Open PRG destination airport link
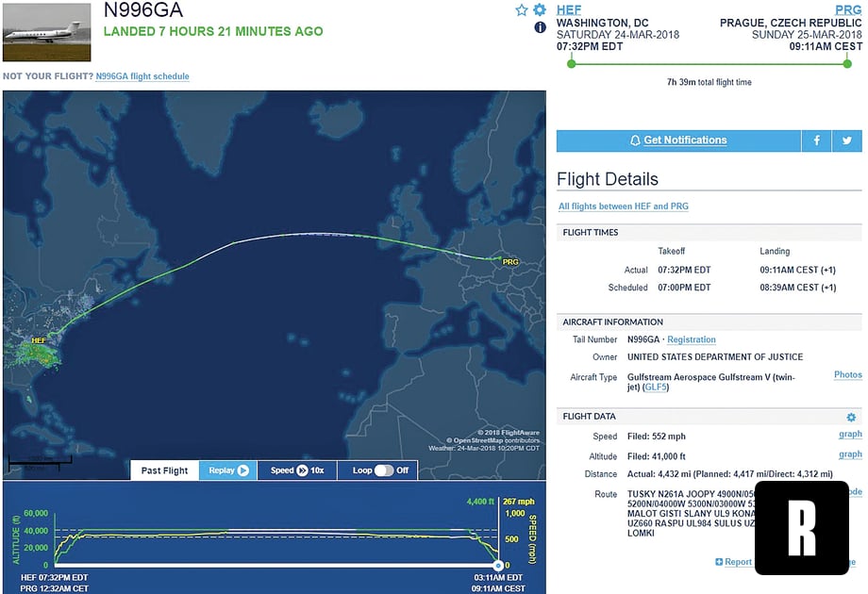The width and height of the screenshot is (868, 594). (x=848, y=9)
